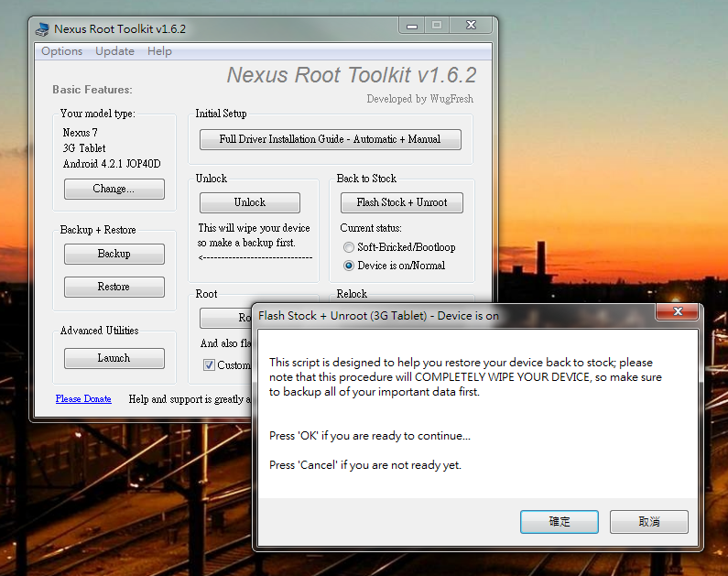728x576 pixels.
Task: Click the 'Android 4.2.1 JOP40D' model text
Action: (x=112, y=164)
